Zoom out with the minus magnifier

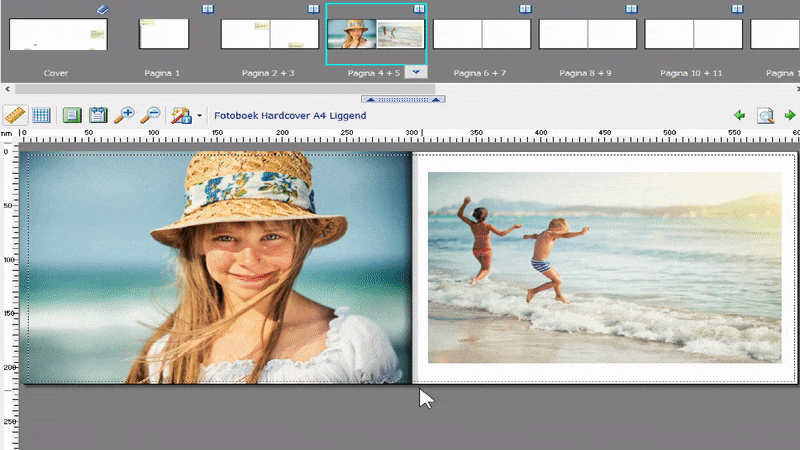pos(150,115)
